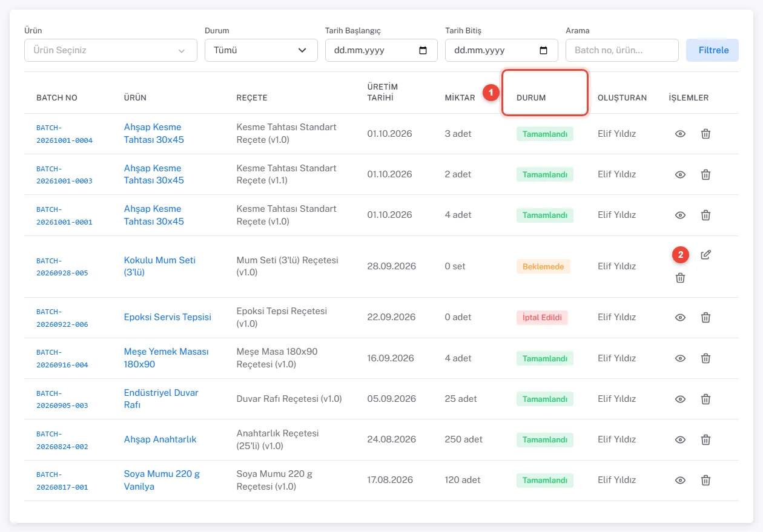
Task: Open the Soya Mumu 220 g Vanilya product
Action: tap(162, 480)
